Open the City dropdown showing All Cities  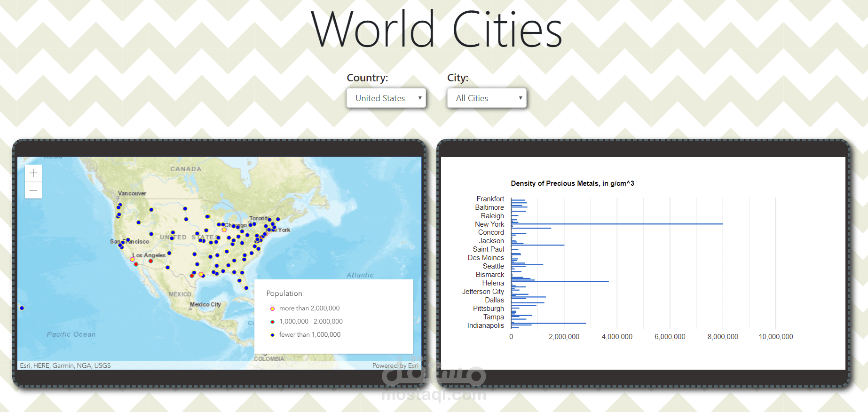pyautogui.click(x=487, y=98)
